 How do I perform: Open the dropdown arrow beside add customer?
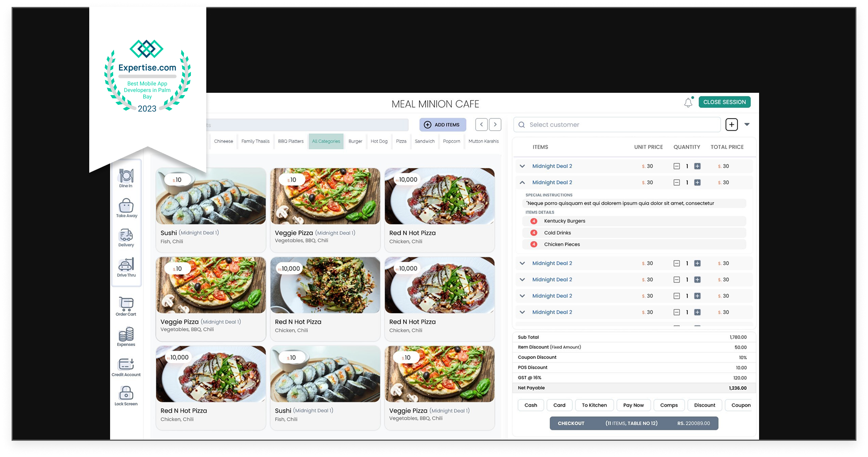coord(747,124)
